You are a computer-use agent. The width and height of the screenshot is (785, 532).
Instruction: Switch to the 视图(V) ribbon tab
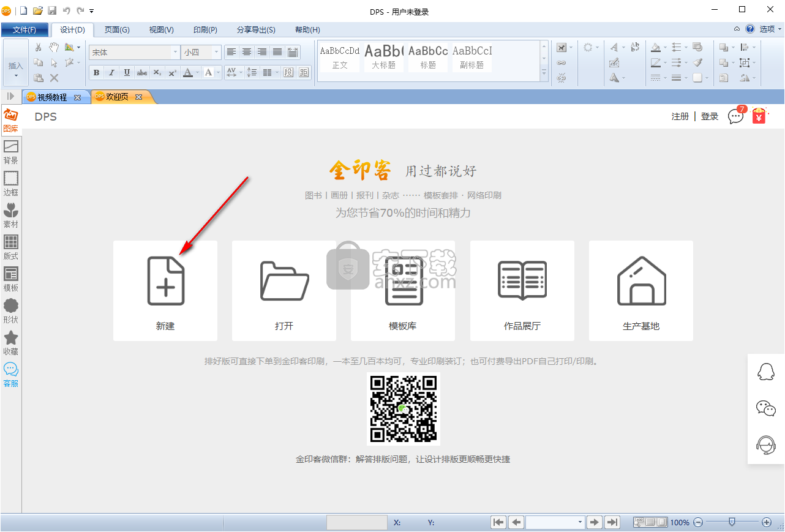click(161, 30)
